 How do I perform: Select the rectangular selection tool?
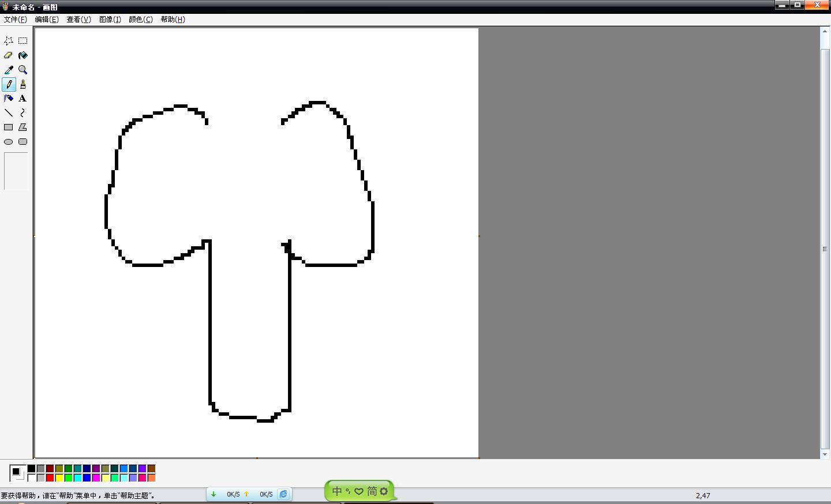tap(23, 41)
